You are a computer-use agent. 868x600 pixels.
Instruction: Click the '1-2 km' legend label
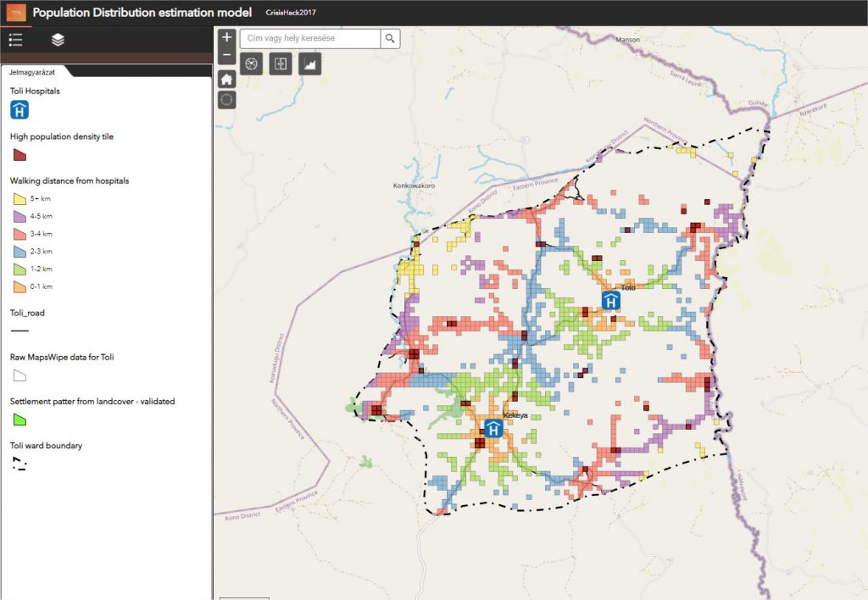(x=42, y=269)
